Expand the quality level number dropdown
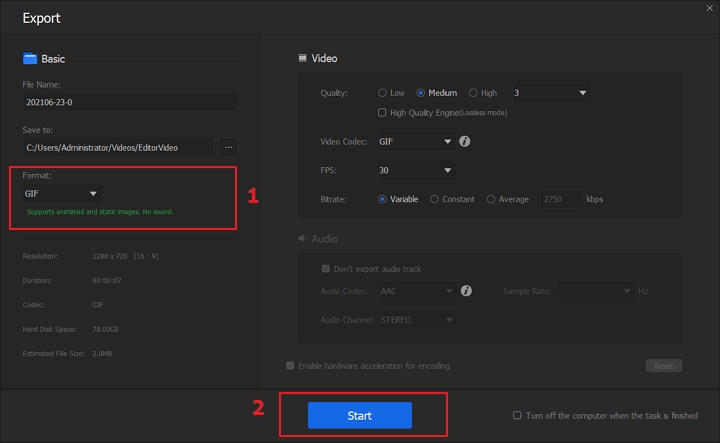The image size is (720, 443). click(549, 93)
